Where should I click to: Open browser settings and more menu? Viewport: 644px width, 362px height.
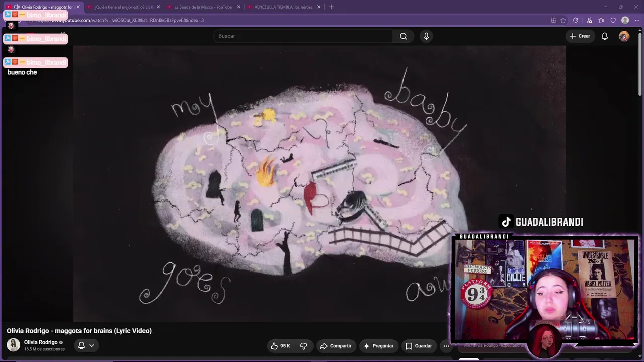point(637,20)
